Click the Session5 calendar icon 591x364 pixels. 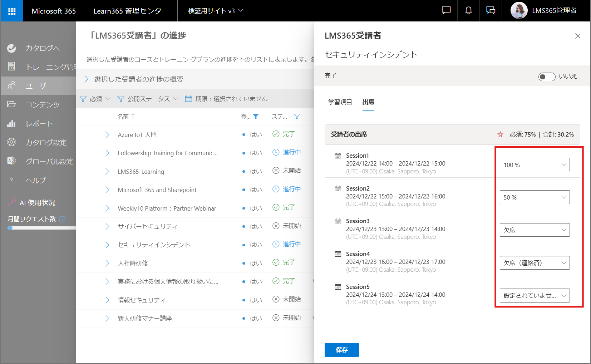[x=338, y=287]
